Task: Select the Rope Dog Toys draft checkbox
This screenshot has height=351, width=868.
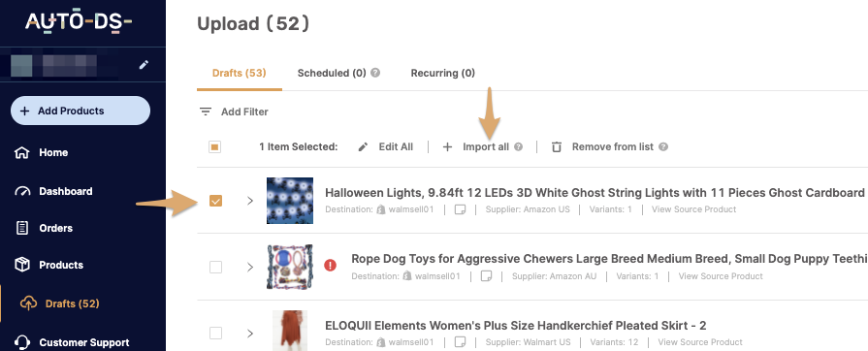Action: 215,267
